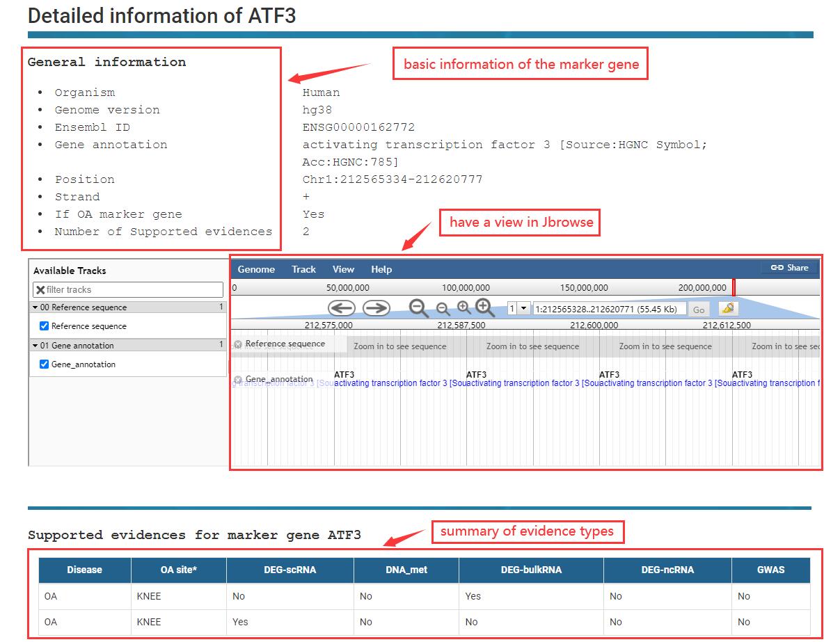Click the small zoom out magnifier
This screenshot has width=840, height=642.
[x=443, y=309]
